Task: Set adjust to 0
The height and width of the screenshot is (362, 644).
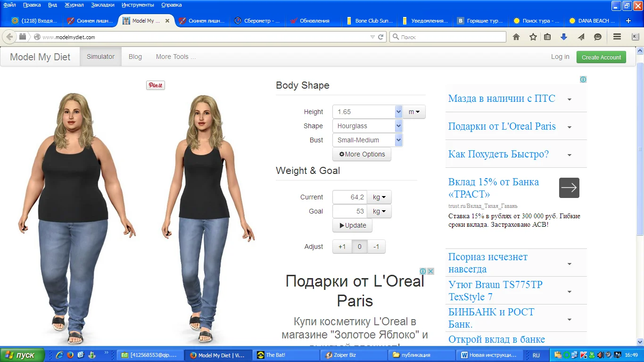Action: coord(360,247)
